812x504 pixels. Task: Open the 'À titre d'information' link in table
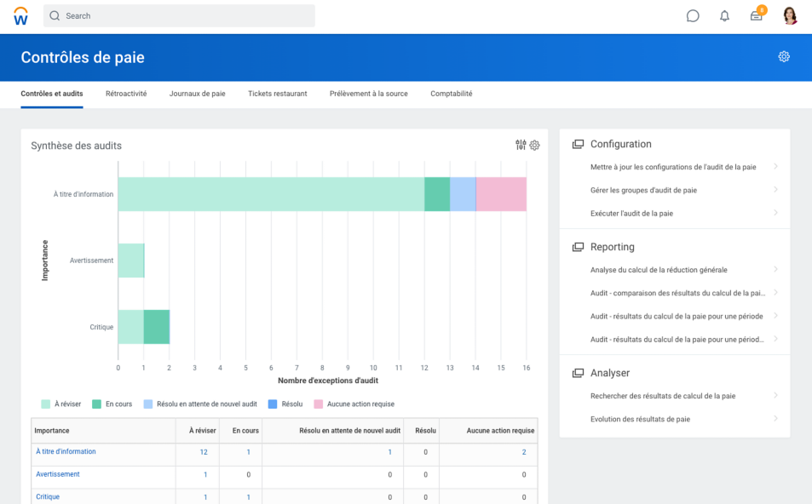(x=66, y=451)
